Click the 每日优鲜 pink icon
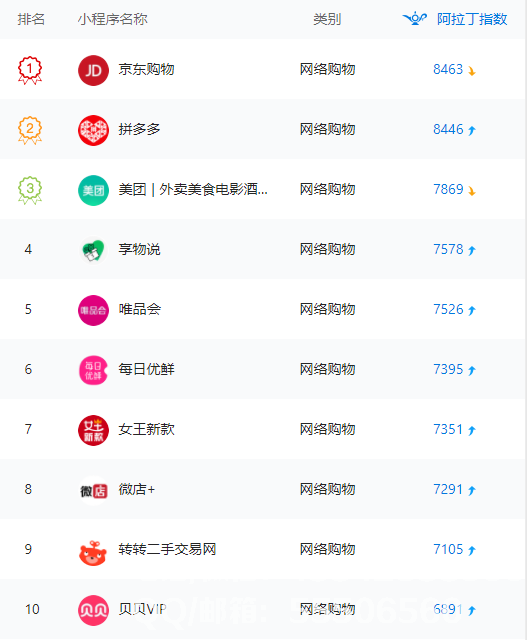Screen dimensions: 527x640 click(93, 370)
